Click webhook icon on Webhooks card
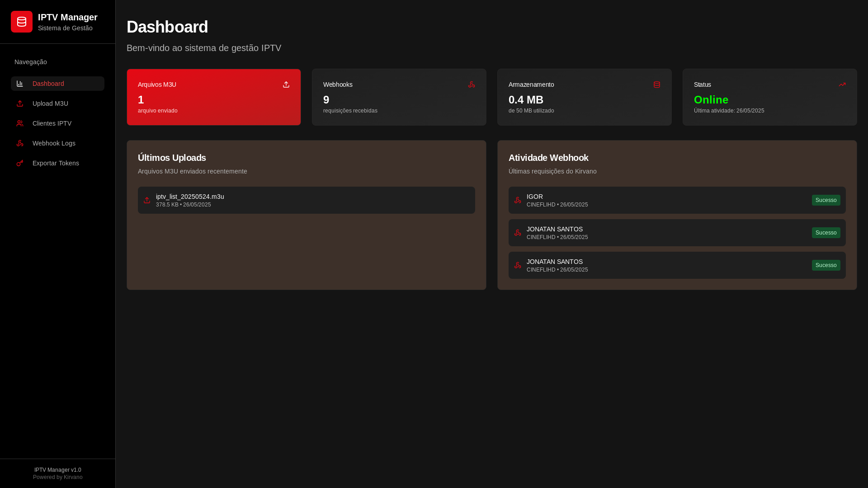Image resolution: width=868 pixels, height=488 pixels. (x=472, y=84)
